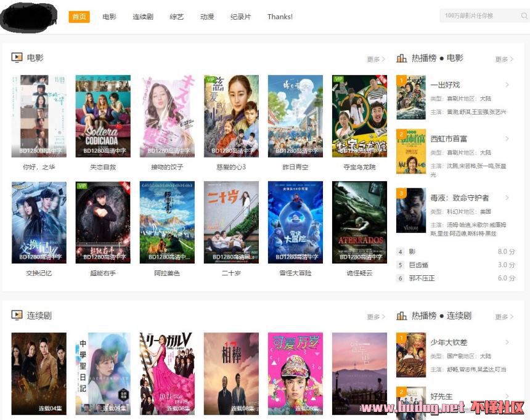Click 更多 link in 热播榜 电影 panel
This screenshot has width=530, height=420.
pos(503,60)
